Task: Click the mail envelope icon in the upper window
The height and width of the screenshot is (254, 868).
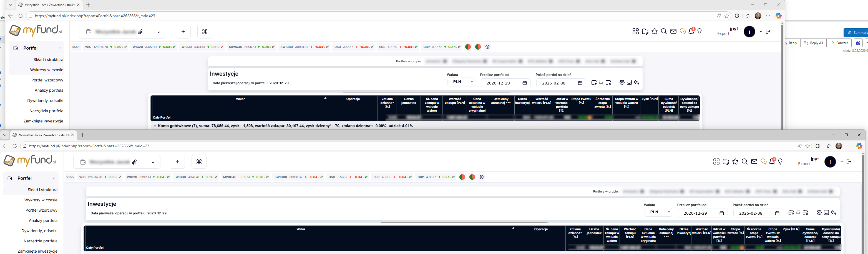Action: (673, 32)
